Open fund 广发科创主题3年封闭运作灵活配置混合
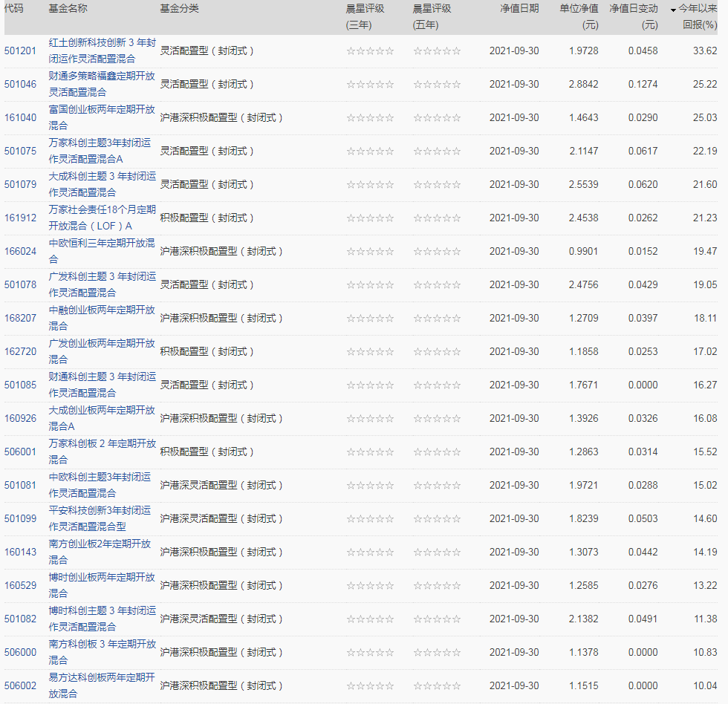Screen dimensions: 728x704 [103, 285]
